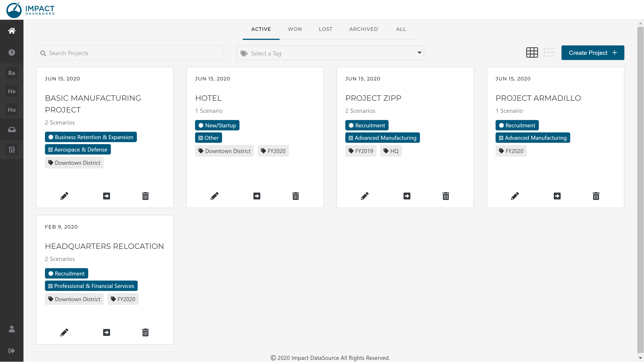Screen dimensions: 644x362
Task: Open the Basic Manufacturing Project title
Action: 93,104
